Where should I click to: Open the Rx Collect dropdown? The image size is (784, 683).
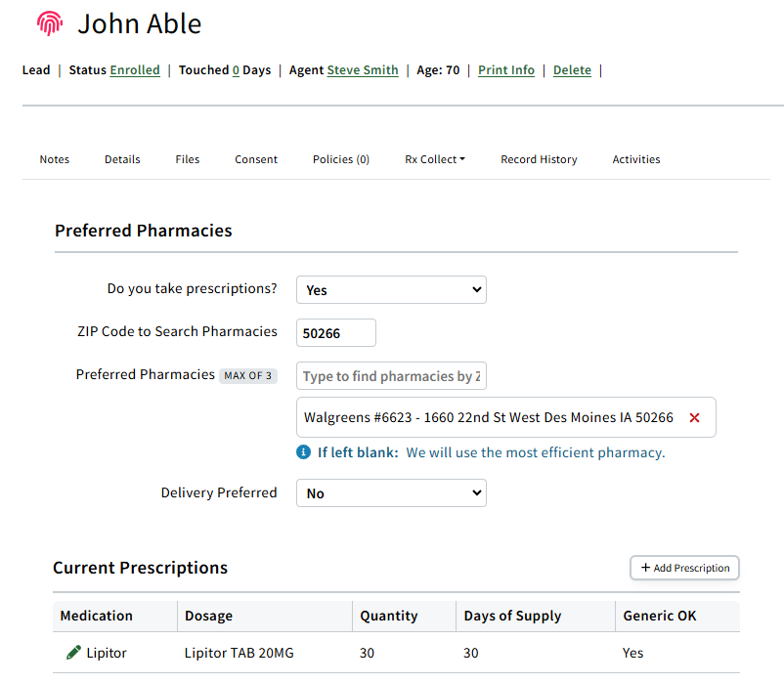coord(434,159)
